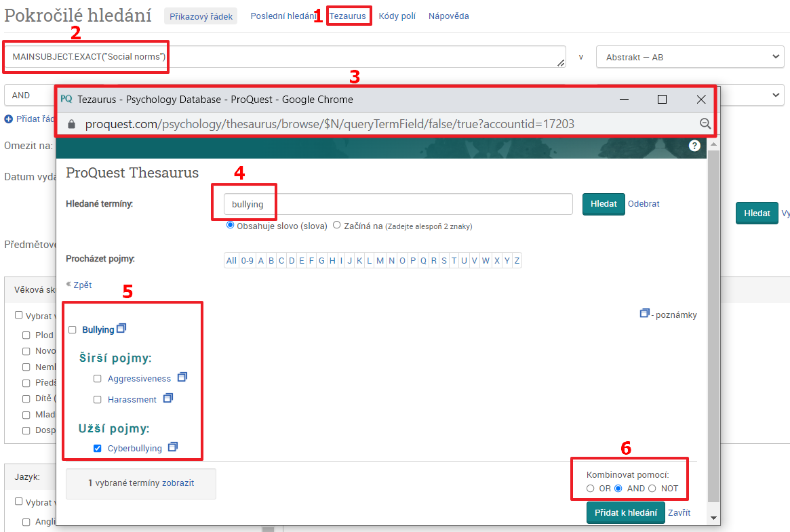This screenshot has width=790, height=532.
Task: Open notes icon beside Cyberbullying
Action: coord(173,447)
